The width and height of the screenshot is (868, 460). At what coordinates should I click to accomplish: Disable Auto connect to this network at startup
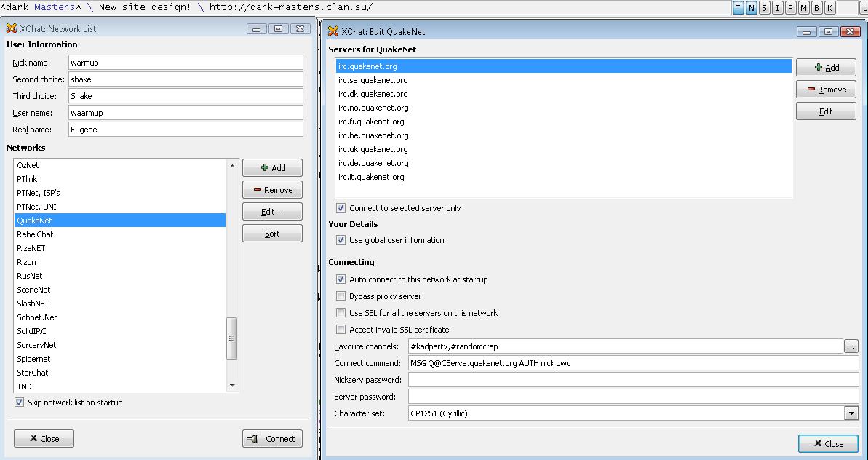pos(341,279)
